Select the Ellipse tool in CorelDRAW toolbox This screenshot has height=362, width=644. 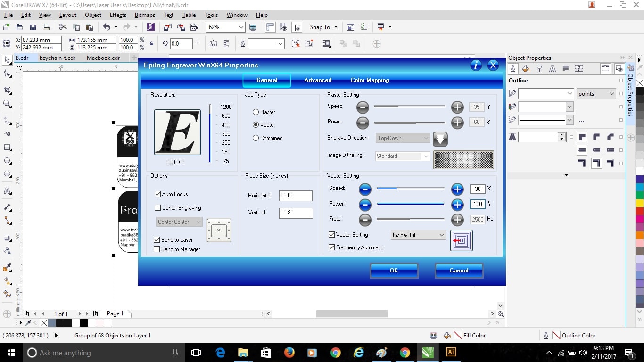click(7, 160)
